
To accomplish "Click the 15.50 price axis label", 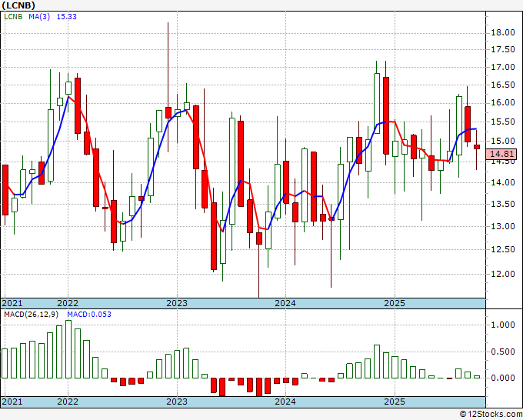I will [503, 122].
